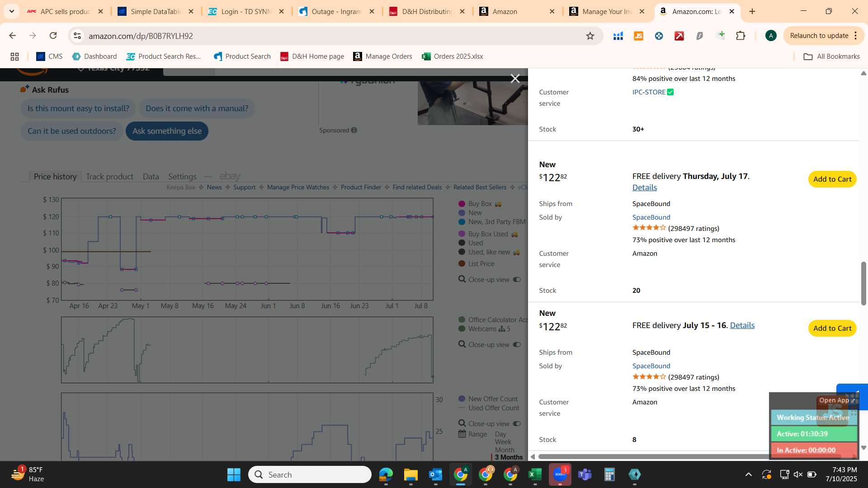The image size is (868, 488).
Task: Switch to Track product tab
Action: (x=109, y=177)
